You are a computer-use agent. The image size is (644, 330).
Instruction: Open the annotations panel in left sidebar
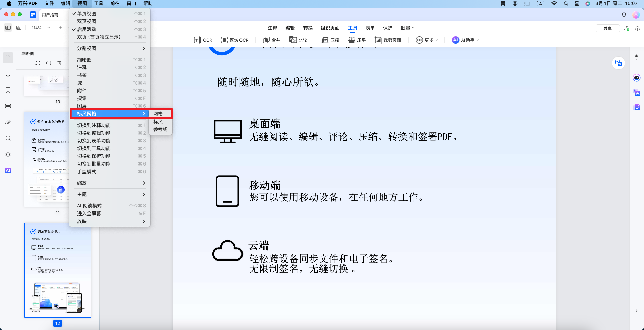[x=8, y=74]
